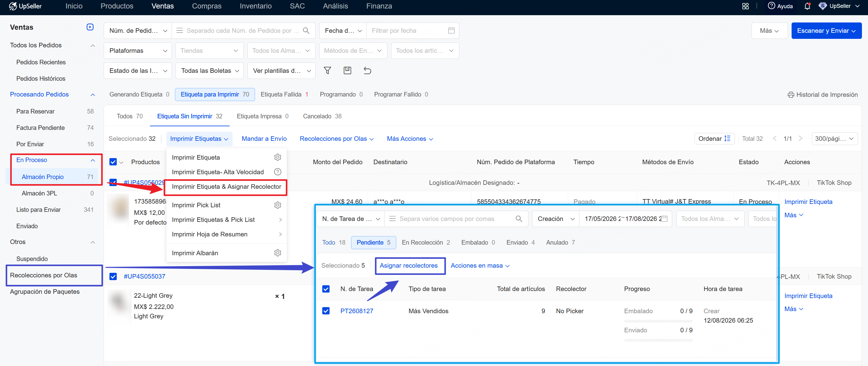Click the Ventas sidebar play icon

(90, 27)
